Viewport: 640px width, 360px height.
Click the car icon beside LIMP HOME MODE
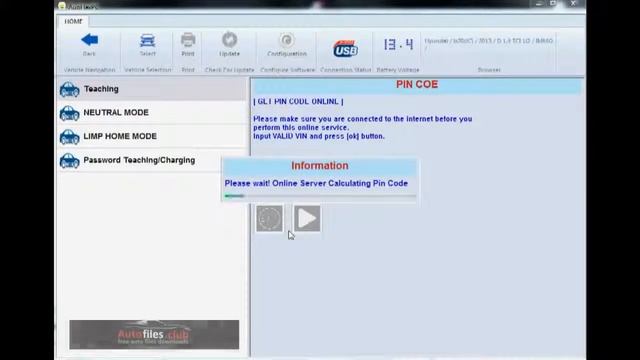coord(69,137)
